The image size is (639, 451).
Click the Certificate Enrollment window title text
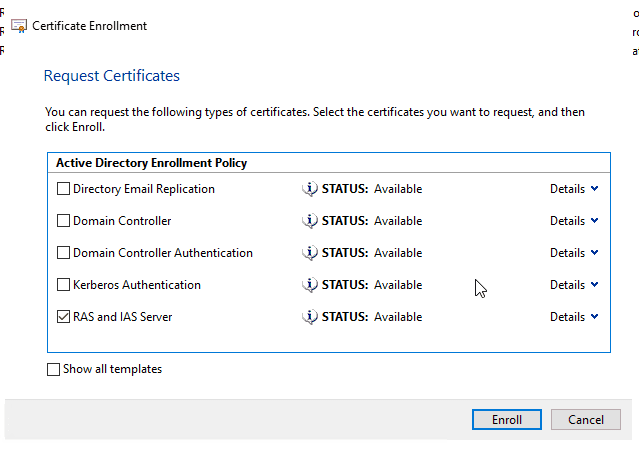point(89,26)
